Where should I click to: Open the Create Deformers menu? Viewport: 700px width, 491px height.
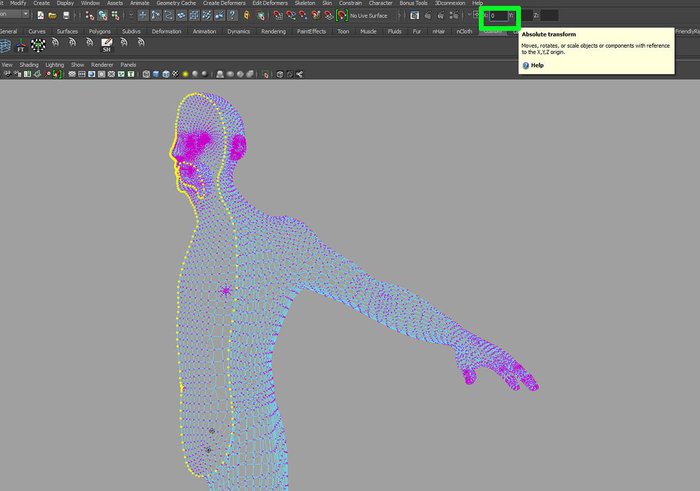pos(224,3)
